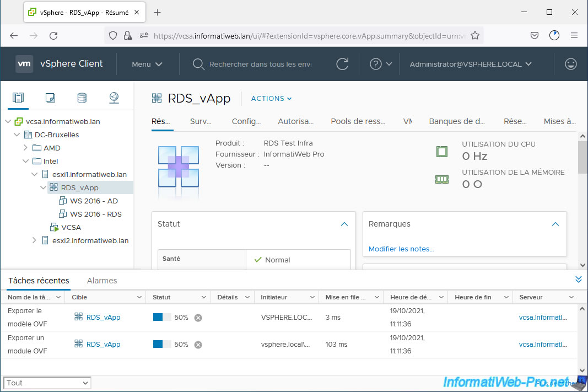Click the smiley feedback icon
Image resolution: width=588 pixels, height=392 pixels.
[x=571, y=64]
